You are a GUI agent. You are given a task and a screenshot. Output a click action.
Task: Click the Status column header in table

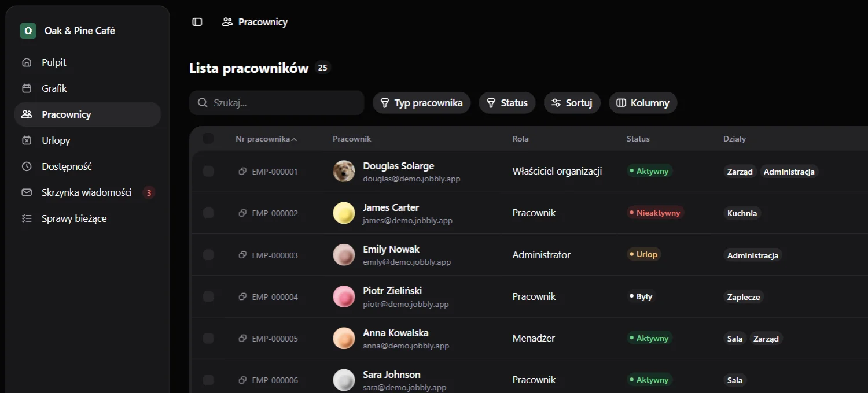point(638,139)
